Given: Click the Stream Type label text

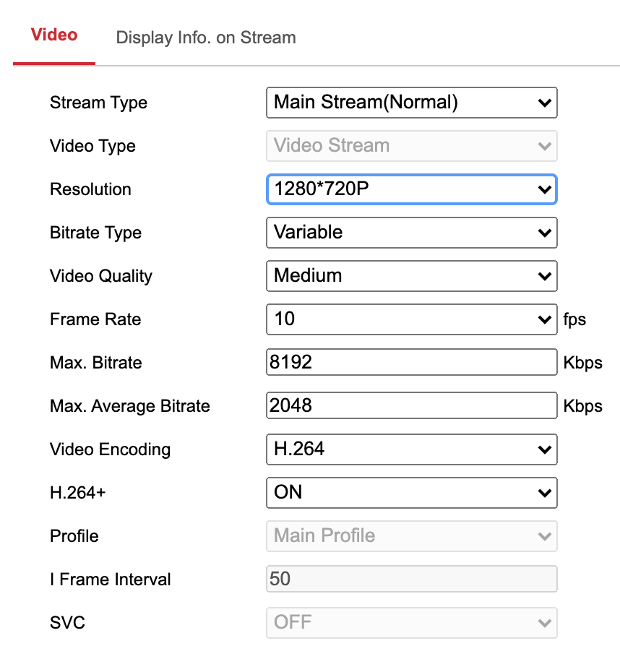Looking at the screenshot, I should [x=98, y=103].
